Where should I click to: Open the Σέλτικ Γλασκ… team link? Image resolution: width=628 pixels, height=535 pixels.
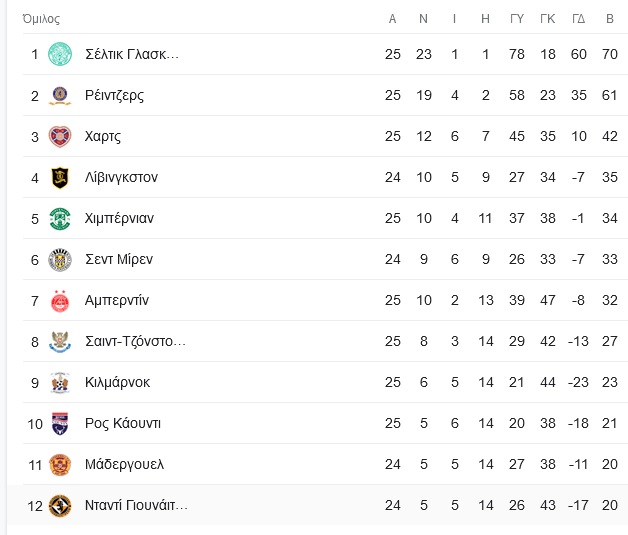132,54
